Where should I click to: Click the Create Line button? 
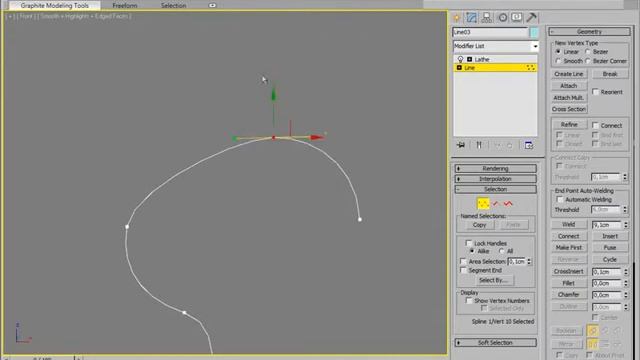569,74
